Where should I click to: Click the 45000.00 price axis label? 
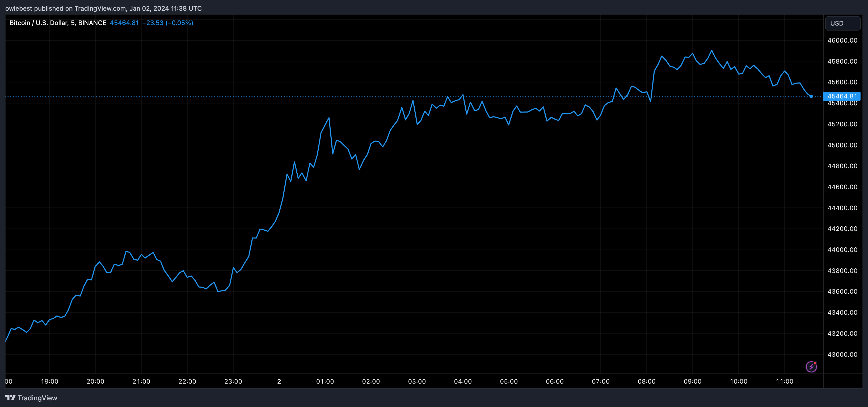[842, 145]
